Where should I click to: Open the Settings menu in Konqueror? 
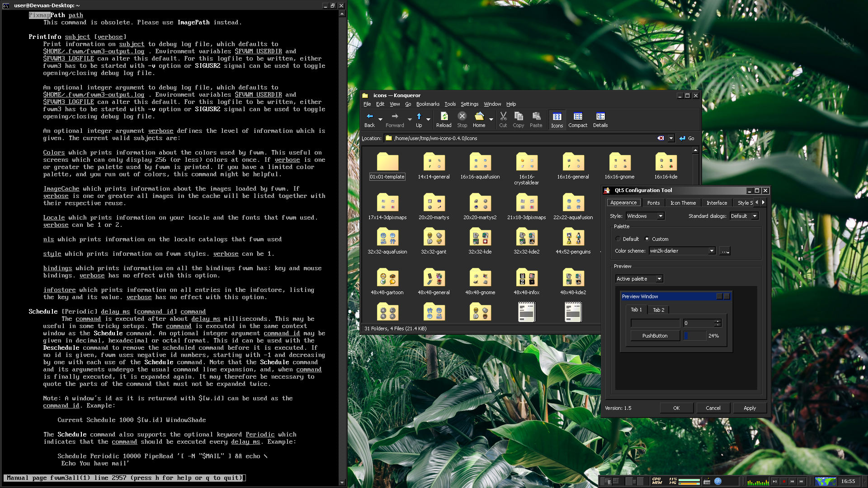pyautogui.click(x=469, y=104)
